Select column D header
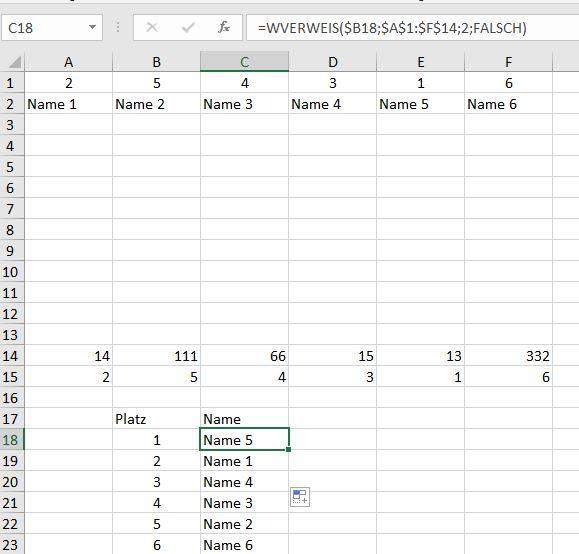 pos(332,62)
